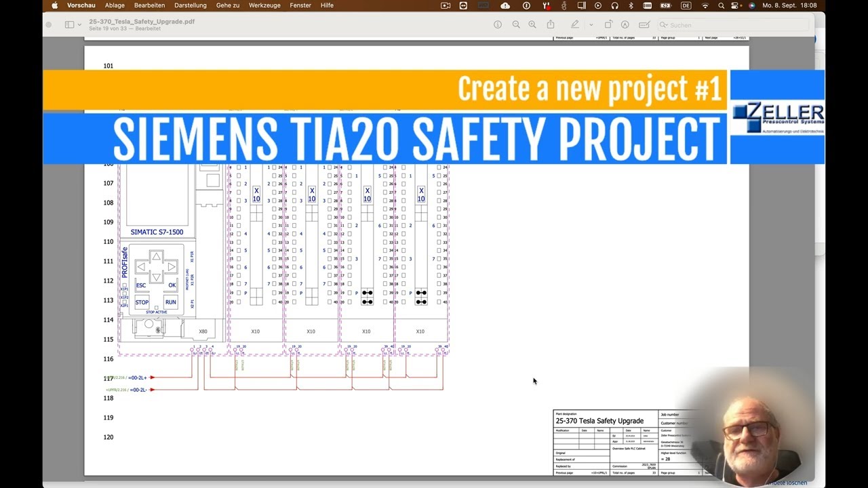This screenshot has height=488, width=868.
Task: Open the DE keyboard input source menu
Action: pos(686,5)
